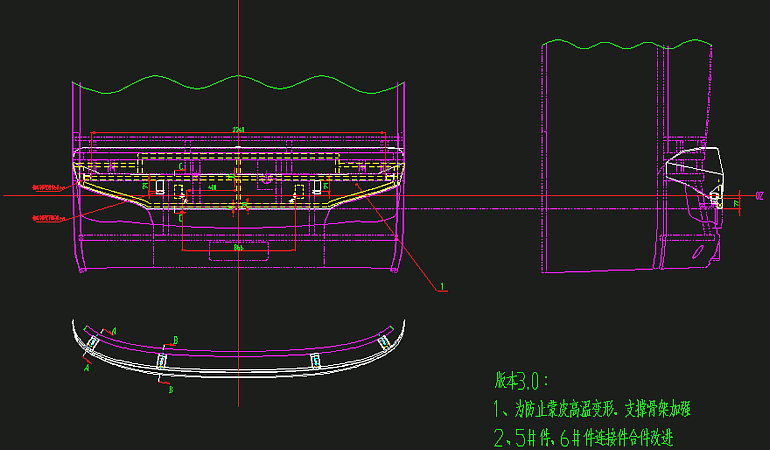Click the "864" dimension value in front view
This screenshot has height=450, width=770.
239,248
